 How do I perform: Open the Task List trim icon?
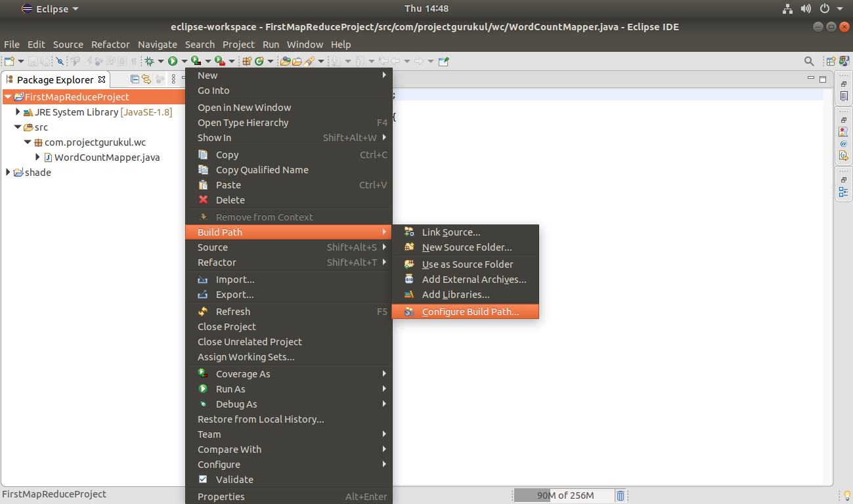point(844,96)
